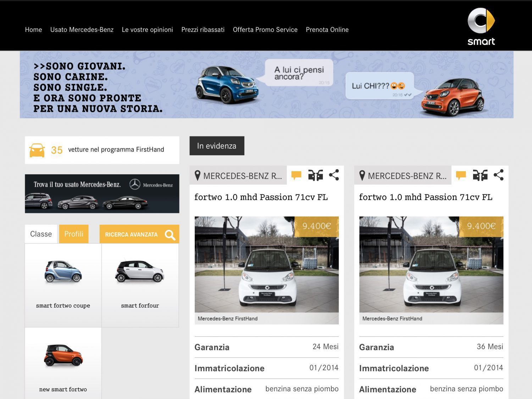Open comments icon on first car card

coord(296,175)
